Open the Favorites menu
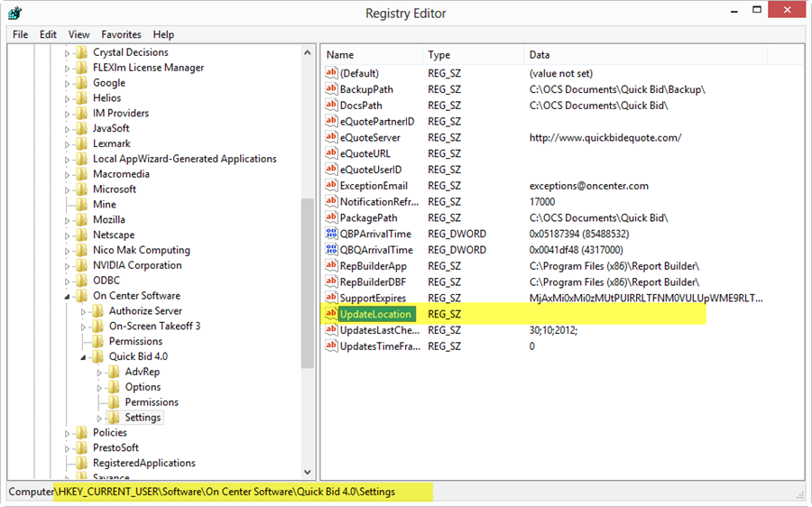The image size is (812, 507). tap(121, 34)
